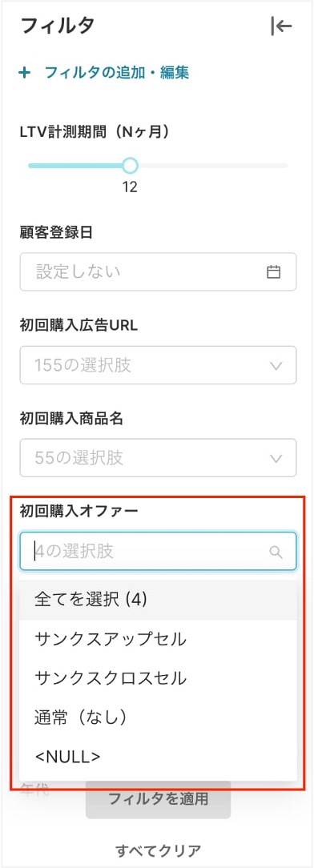Open フィルタの追加・編集 link
314x868 pixels.
click(117, 73)
